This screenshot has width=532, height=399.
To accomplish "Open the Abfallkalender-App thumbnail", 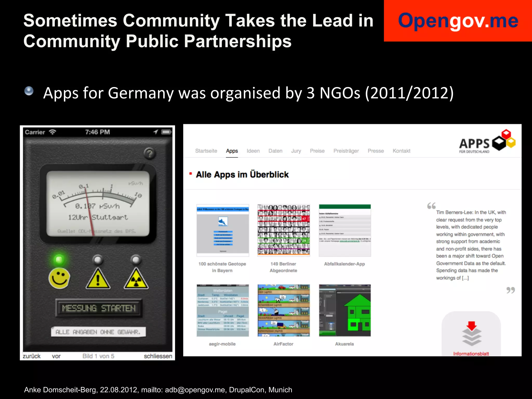I will tap(345, 230).
